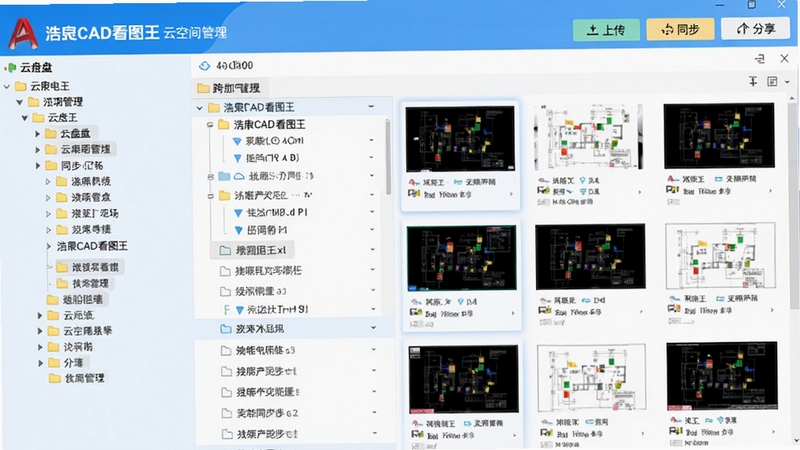This screenshot has width=800, height=450.
Task: Click the details arrow on the center thumbnail card
Action: pyautogui.click(x=641, y=311)
